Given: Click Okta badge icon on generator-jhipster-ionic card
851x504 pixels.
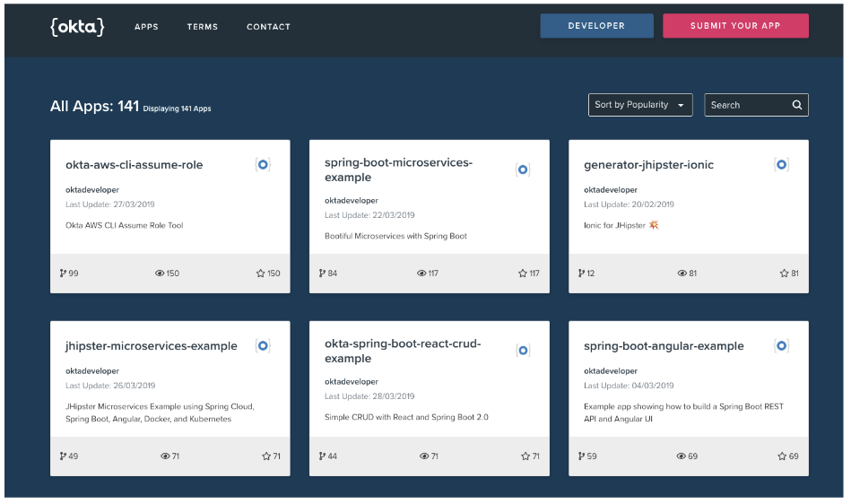Looking at the screenshot, I should (781, 165).
